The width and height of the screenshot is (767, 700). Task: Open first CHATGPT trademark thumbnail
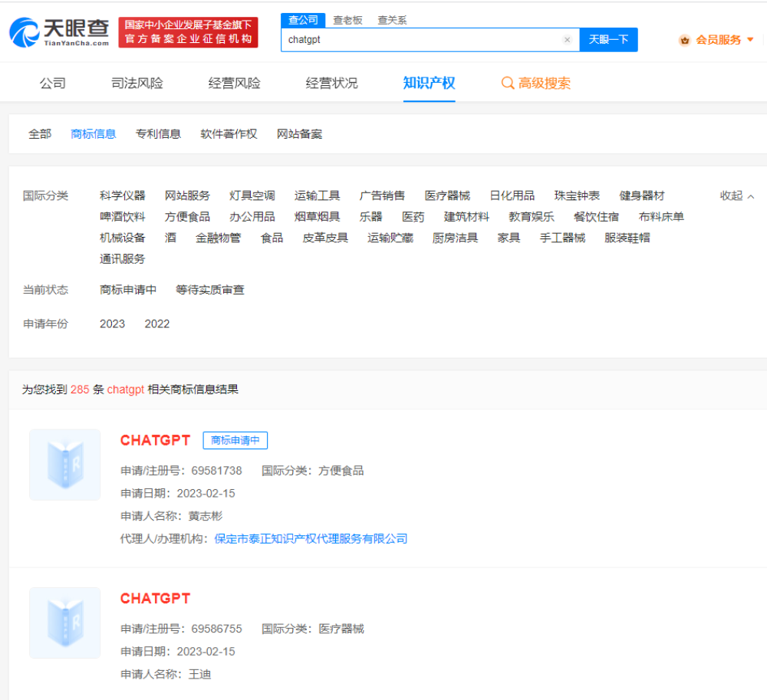point(65,465)
